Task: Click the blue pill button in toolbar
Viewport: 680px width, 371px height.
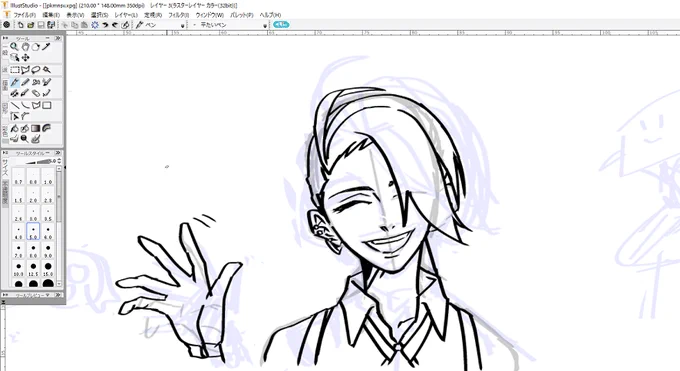Action: tap(281, 25)
